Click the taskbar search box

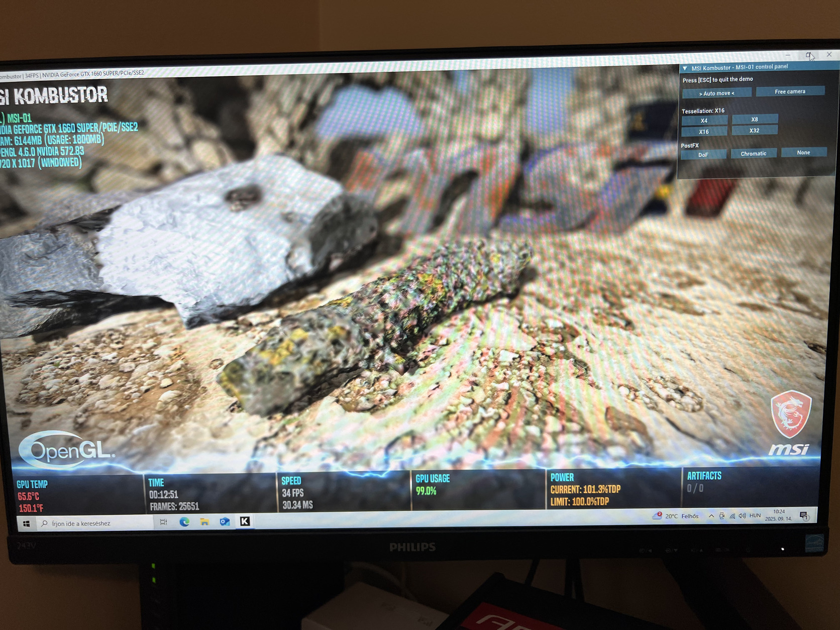tap(95, 523)
